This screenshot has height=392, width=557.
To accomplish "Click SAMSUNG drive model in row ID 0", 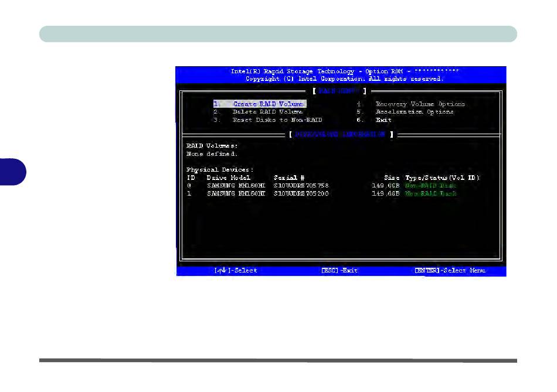I will (236, 185).
